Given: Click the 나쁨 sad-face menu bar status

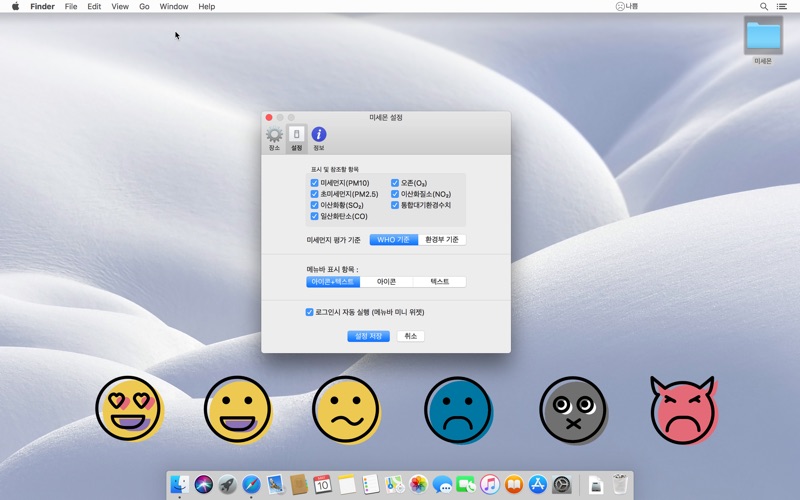Looking at the screenshot, I should (627, 6).
